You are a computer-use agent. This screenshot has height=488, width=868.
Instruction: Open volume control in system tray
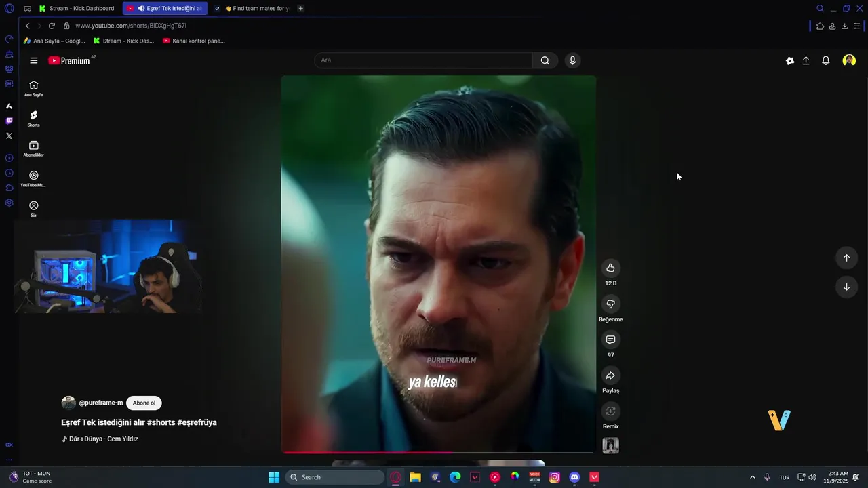pos(812,477)
